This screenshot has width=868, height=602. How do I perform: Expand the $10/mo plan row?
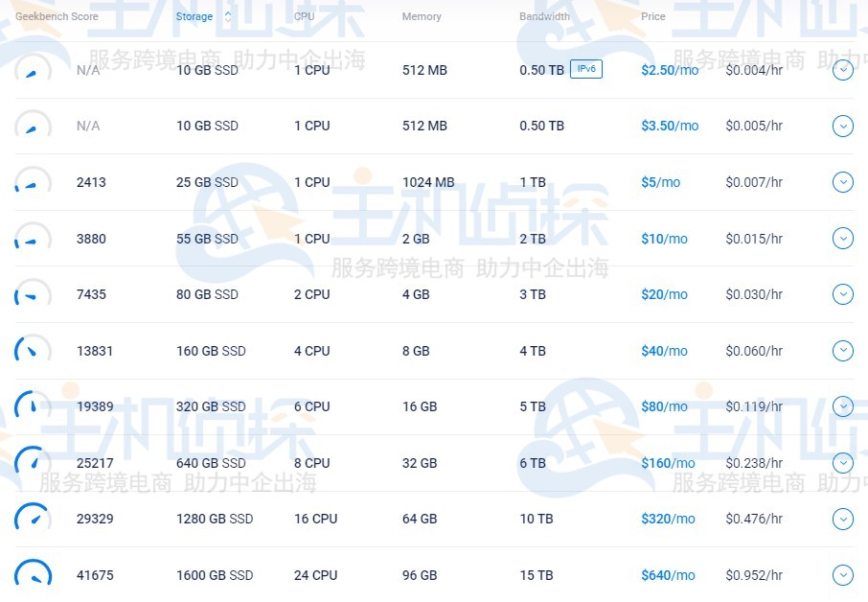pos(842,238)
